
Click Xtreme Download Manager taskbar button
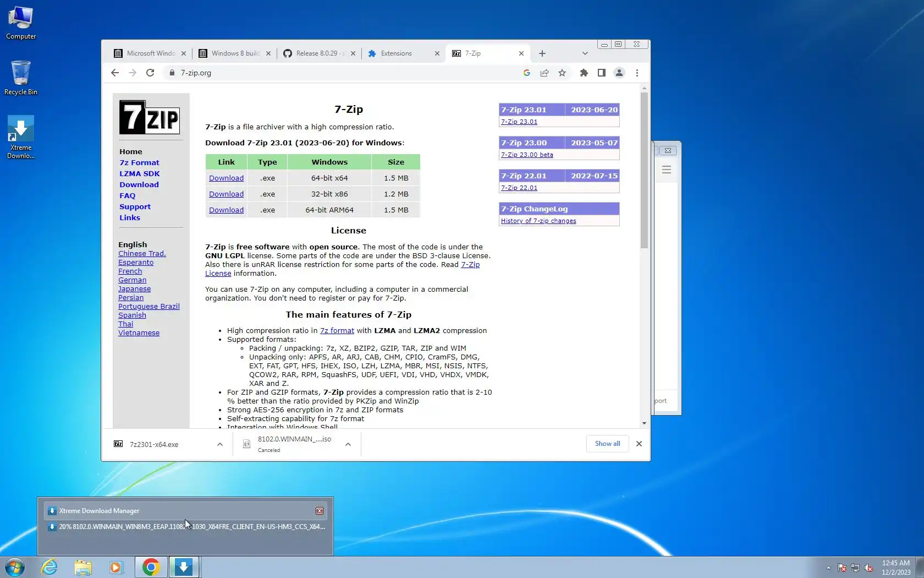[184, 567]
